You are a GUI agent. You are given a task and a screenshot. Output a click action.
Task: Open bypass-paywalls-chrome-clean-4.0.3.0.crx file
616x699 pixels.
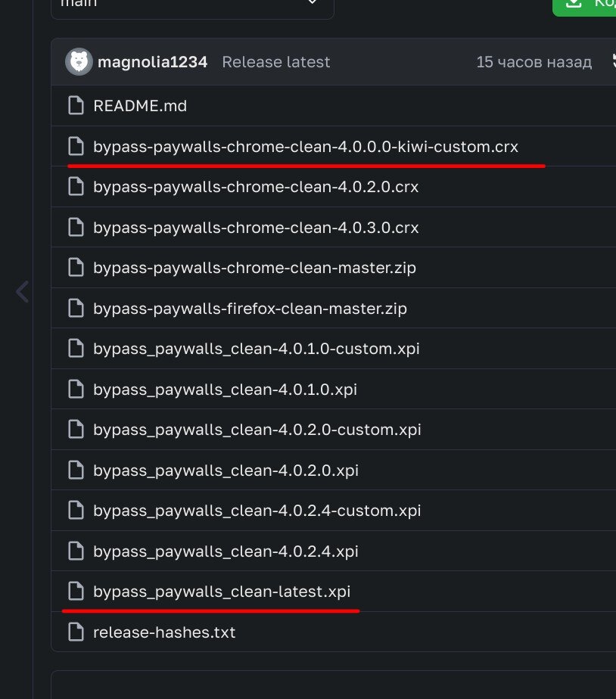(256, 228)
